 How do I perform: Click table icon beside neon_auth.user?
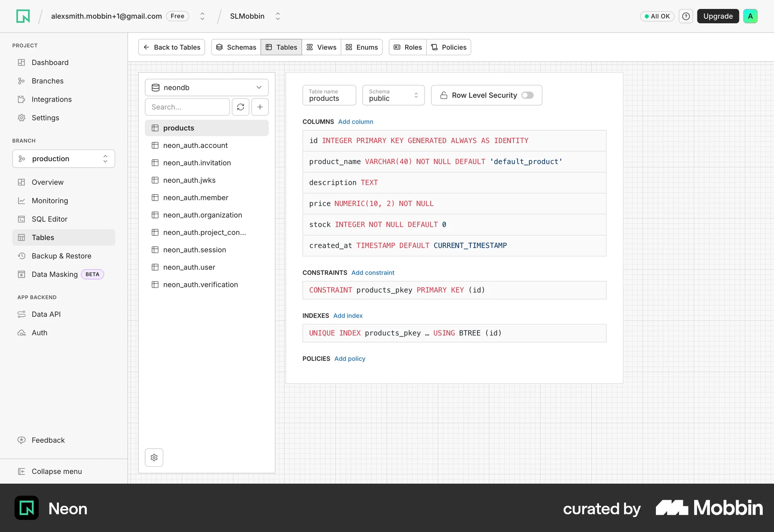point(155,267)
